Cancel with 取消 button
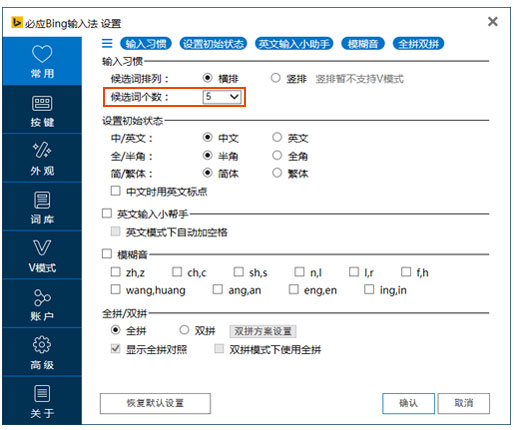Image resolution: width=514 pixels, height=430 pixels. tap(464, 403)
